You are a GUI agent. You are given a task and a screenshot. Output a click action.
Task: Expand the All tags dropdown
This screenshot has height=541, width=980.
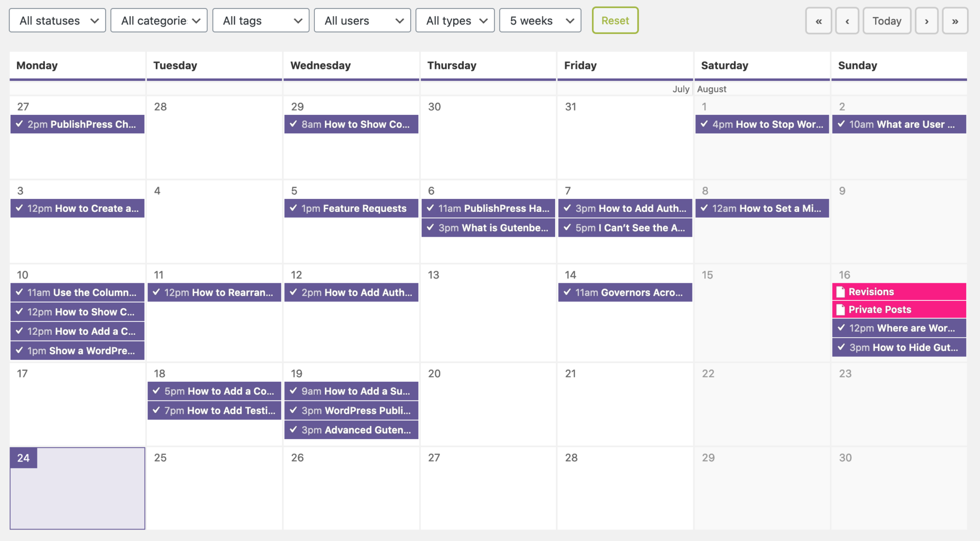click(x=261, y=21)
